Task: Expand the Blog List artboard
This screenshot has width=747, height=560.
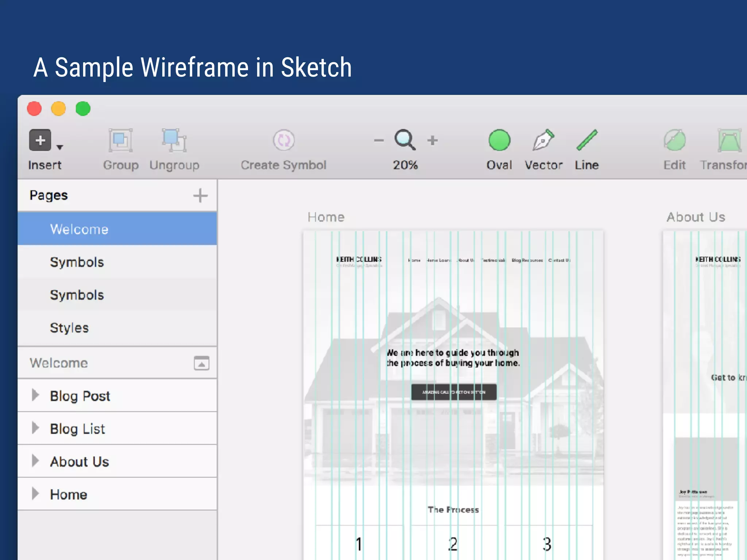Action: tap(35, 428)
